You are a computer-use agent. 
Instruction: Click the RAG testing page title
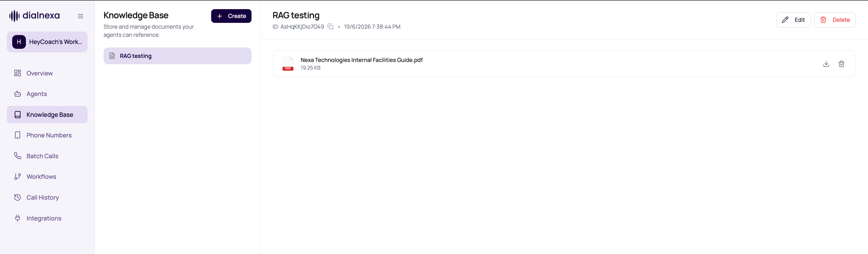click(296, 15)
